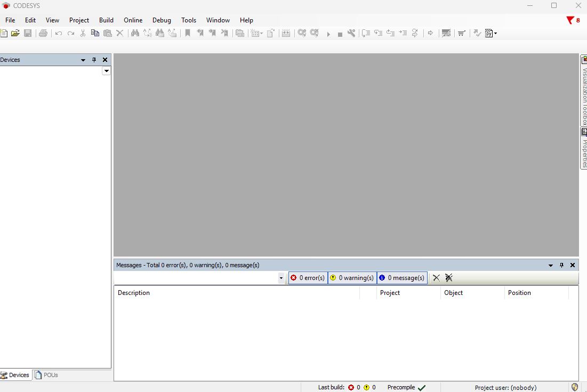Open the message category combo box arrow
The width and height of the screenshot is (587, 392).
pos(281,278)
